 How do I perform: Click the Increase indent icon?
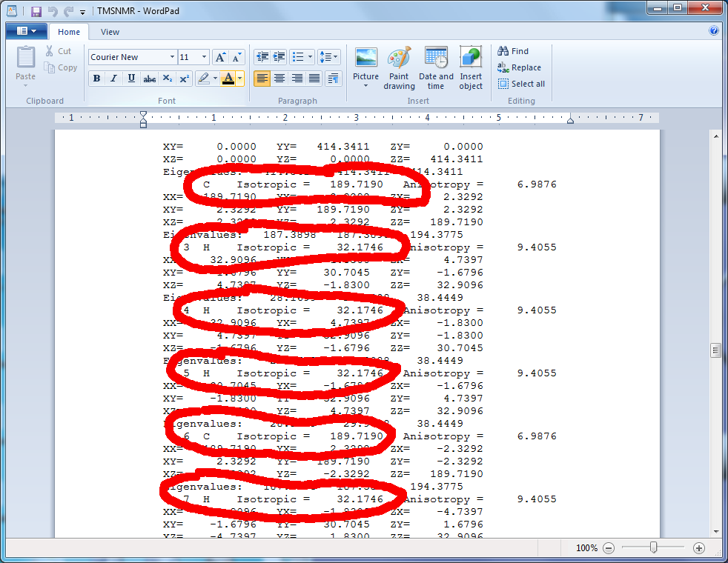(279, 57)
